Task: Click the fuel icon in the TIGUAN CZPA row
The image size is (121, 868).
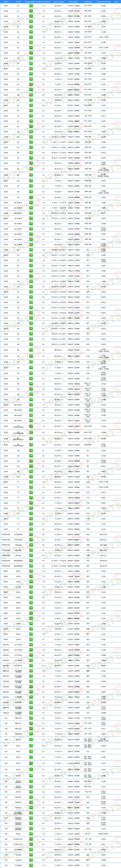Action: tap(31, 855)
